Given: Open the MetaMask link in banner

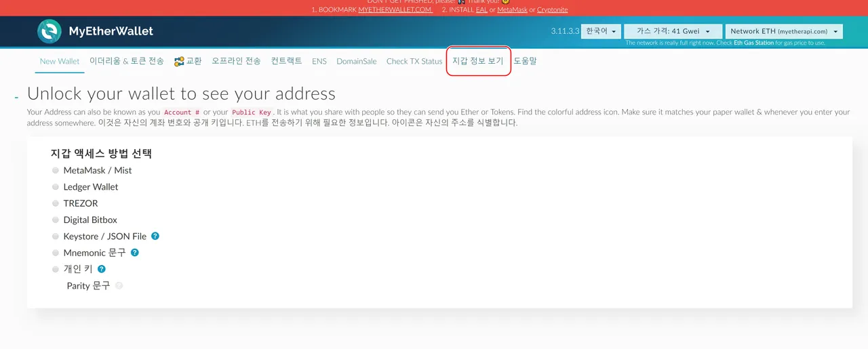Looking at the screenshot, I should tap(513, 10).
